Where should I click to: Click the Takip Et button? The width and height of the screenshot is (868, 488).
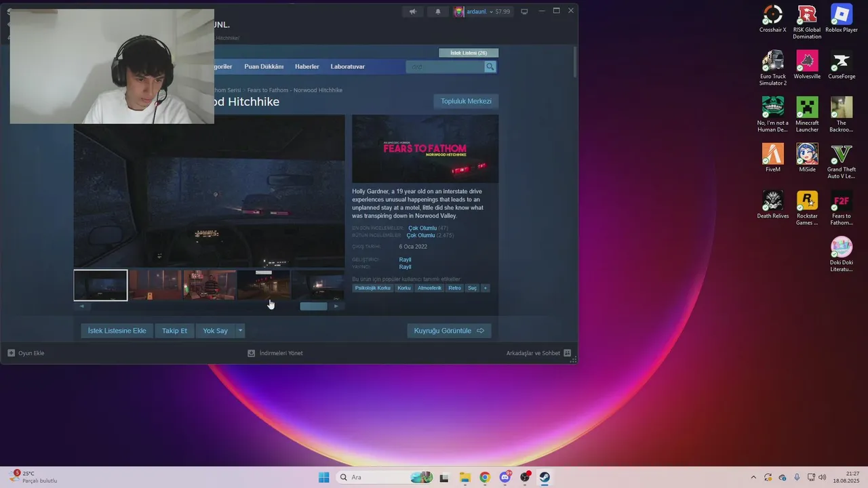tap(174, 331)
